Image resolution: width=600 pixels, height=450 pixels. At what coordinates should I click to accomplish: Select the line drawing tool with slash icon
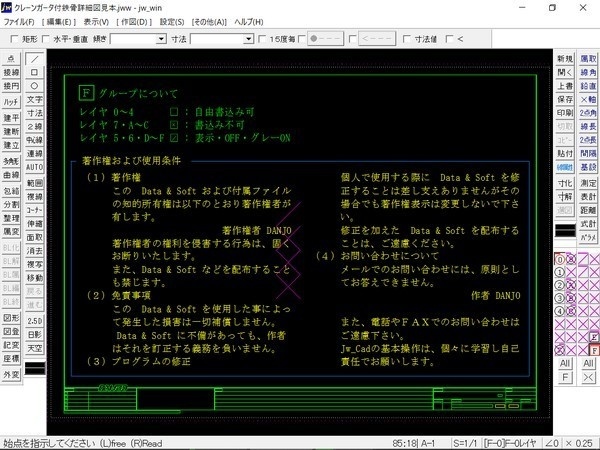34,59
